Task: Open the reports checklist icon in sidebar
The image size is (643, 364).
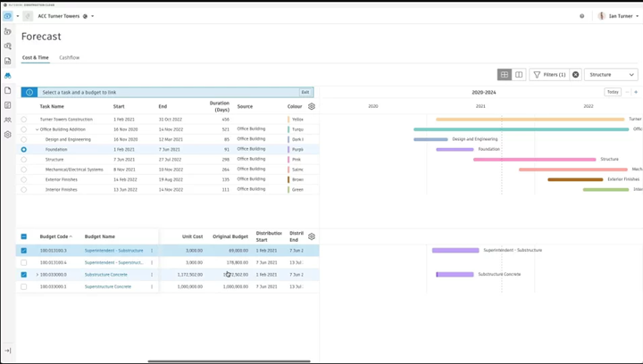Action: [x=7, y=105]
